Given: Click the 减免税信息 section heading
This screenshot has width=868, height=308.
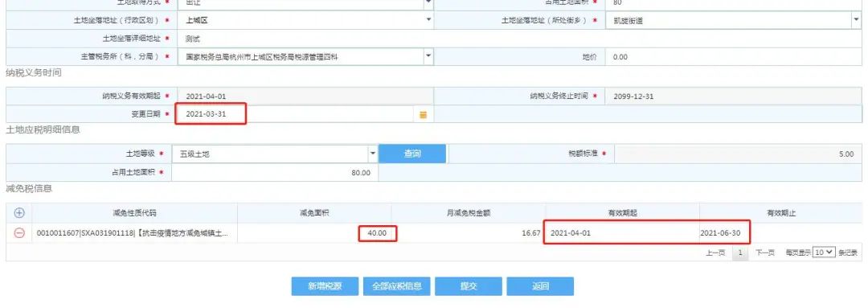Looking at the screenshot, I should (x=29, y=188).
